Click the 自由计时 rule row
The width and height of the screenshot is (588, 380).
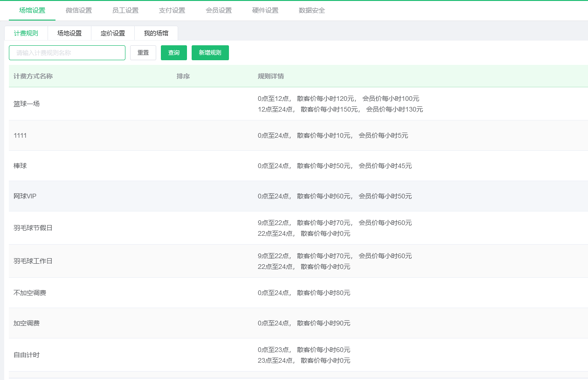25,355
